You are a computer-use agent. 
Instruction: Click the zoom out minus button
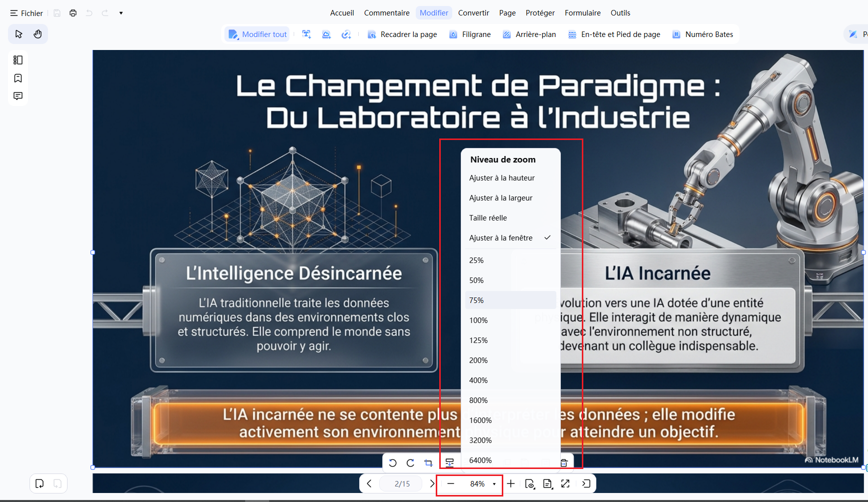click(451, 483)
